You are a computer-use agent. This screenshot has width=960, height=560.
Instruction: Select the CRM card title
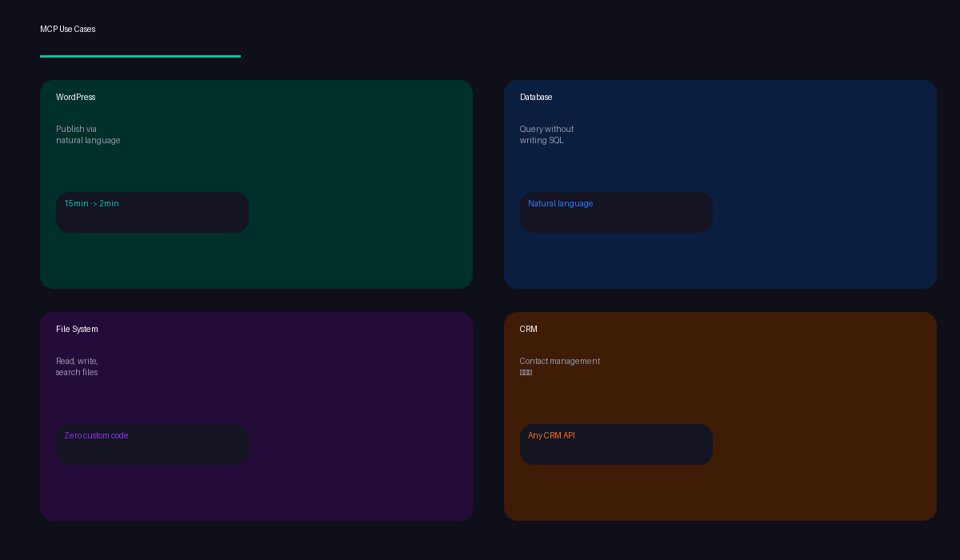tap(529, 329)
